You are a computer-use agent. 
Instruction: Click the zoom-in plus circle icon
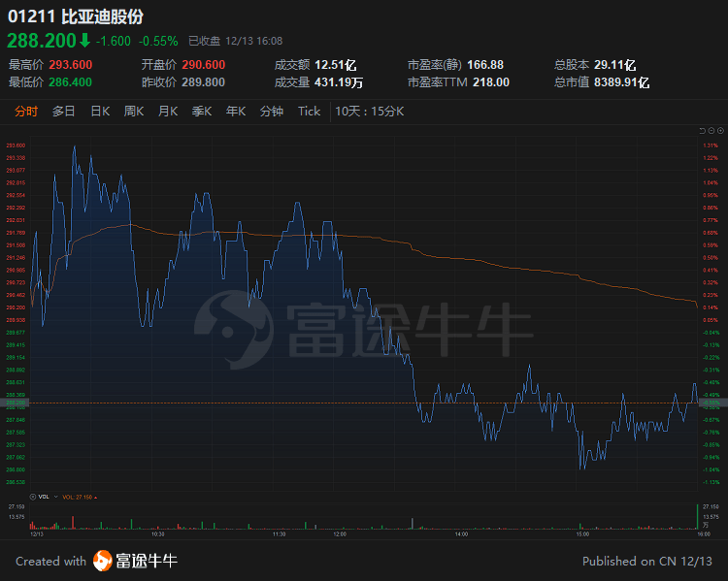[x=720, y=131]
